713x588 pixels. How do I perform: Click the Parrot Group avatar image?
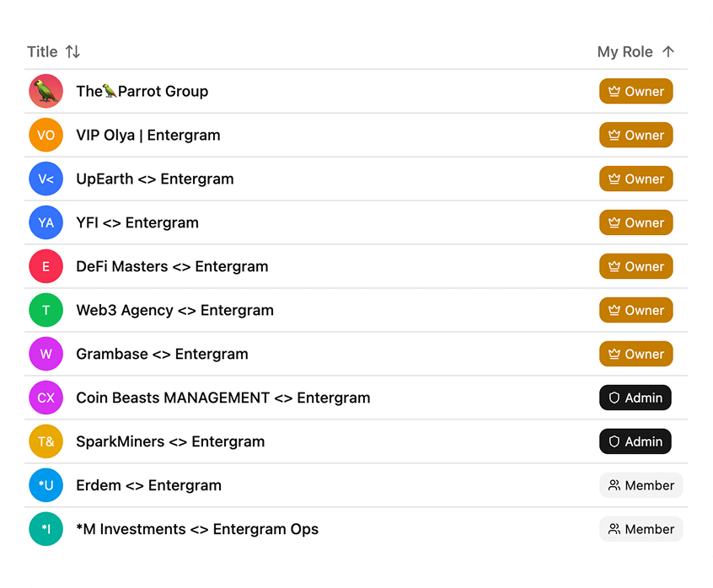[46, 91]
